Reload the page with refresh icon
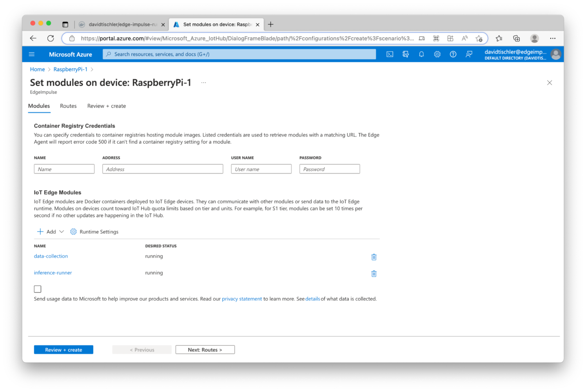This screenshot has height=392, width=586. click(51, 38)
